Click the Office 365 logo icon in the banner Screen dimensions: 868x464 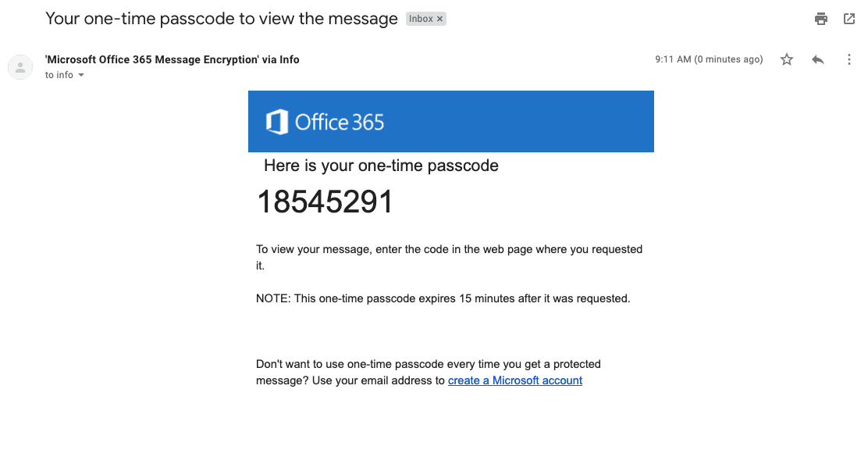(277, 122)
